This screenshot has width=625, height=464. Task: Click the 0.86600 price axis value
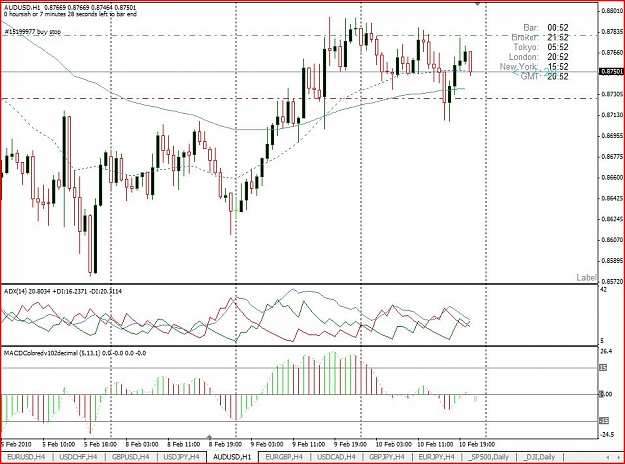612,177
